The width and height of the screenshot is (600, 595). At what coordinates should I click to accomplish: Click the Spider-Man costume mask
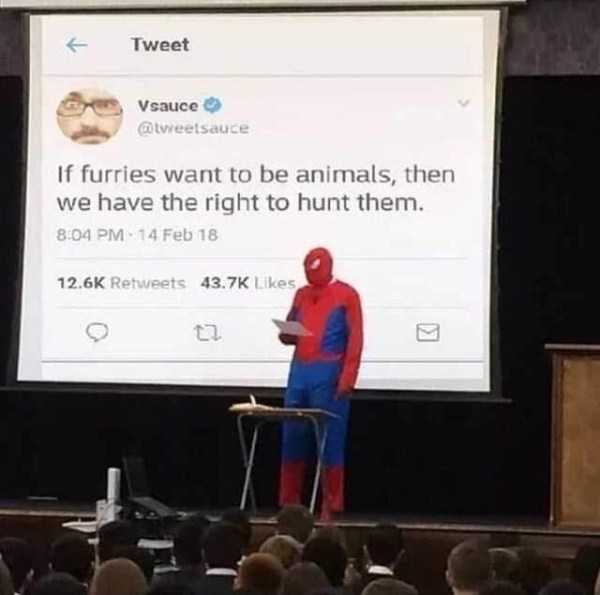tap(318, 267)
